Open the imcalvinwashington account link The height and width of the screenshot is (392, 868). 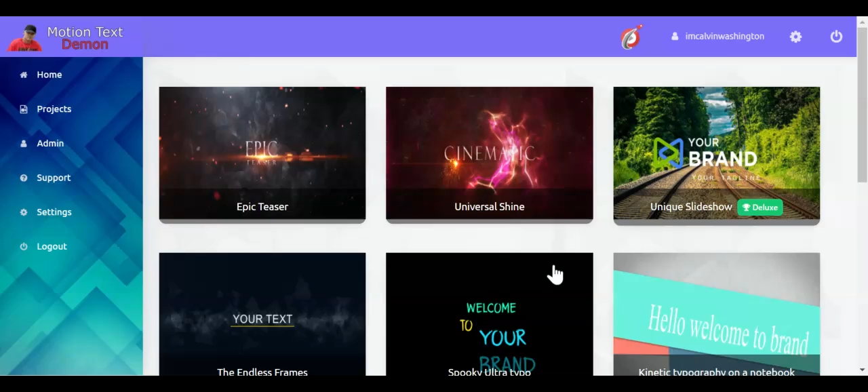pyautogui.click(x=724, y=37)
